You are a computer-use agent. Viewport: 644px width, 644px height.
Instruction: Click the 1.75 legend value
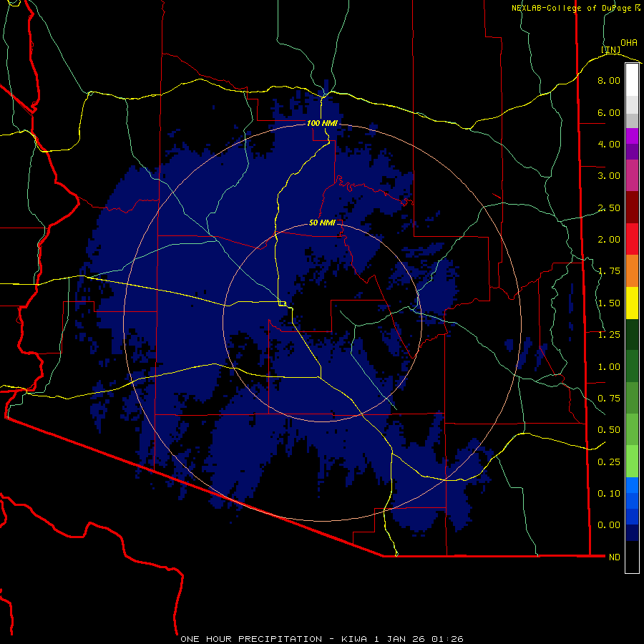[x=609, y=271]
